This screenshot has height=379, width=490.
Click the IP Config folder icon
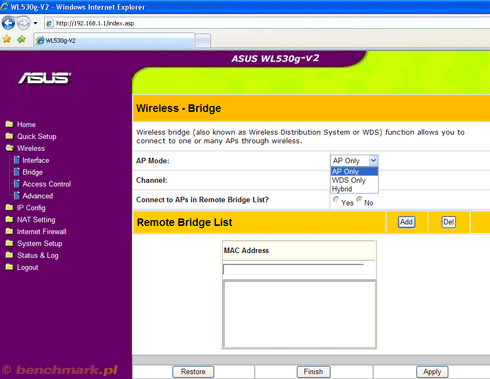(9, 208)
